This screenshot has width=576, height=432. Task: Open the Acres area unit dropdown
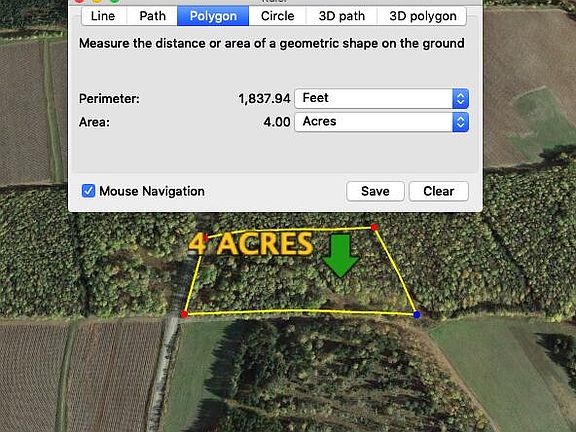click(x=381, y=122)
